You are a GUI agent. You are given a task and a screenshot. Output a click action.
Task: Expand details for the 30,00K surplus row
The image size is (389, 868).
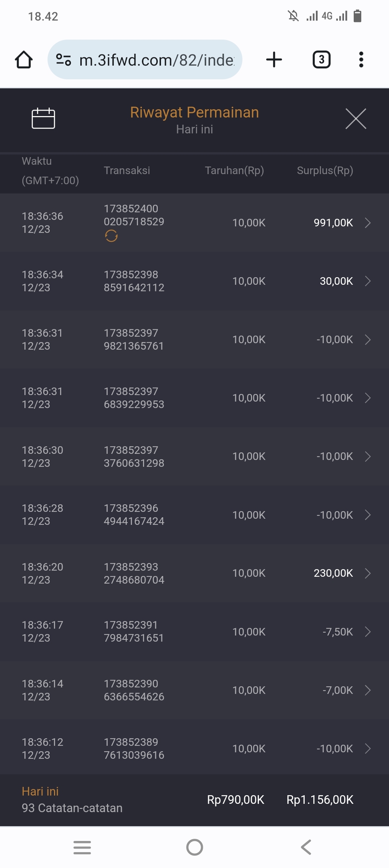tap(367, 281)
